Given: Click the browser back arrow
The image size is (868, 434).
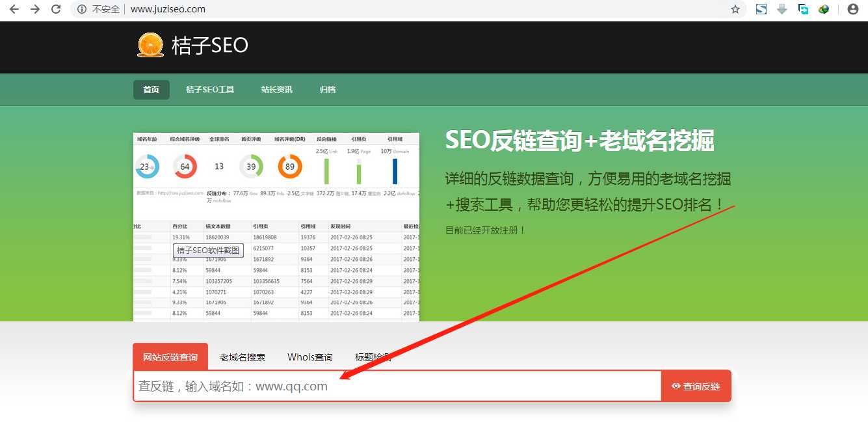Looking at the screenshot, I should (14, 9).
